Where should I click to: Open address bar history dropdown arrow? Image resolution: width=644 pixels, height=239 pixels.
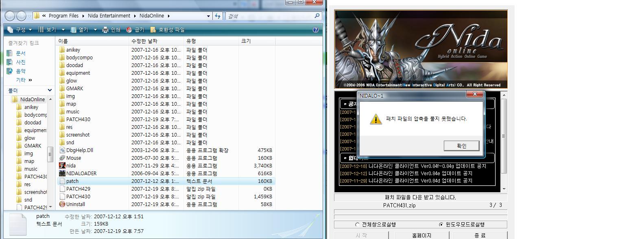[208, 16]
